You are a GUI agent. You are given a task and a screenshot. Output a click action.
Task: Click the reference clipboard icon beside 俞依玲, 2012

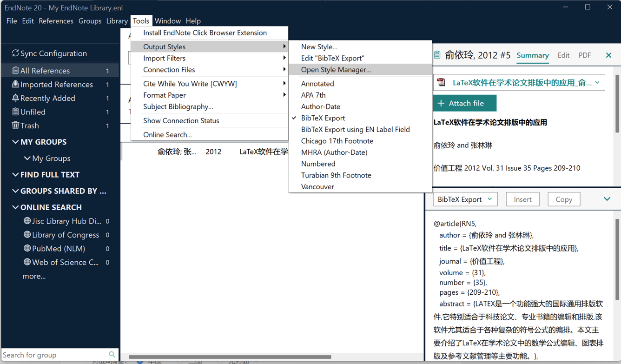437,55
